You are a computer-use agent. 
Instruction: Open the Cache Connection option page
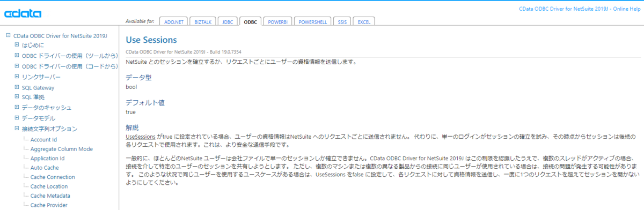coord(53,177)
